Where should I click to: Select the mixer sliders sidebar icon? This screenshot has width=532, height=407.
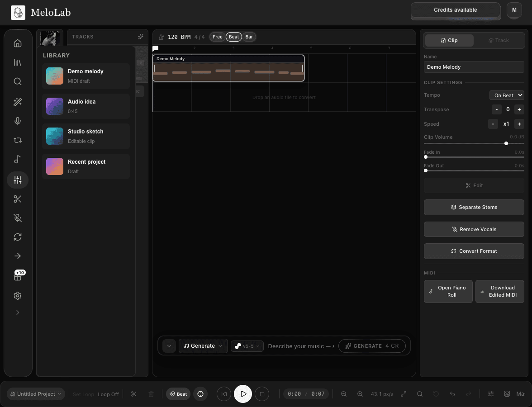[18, 180]
